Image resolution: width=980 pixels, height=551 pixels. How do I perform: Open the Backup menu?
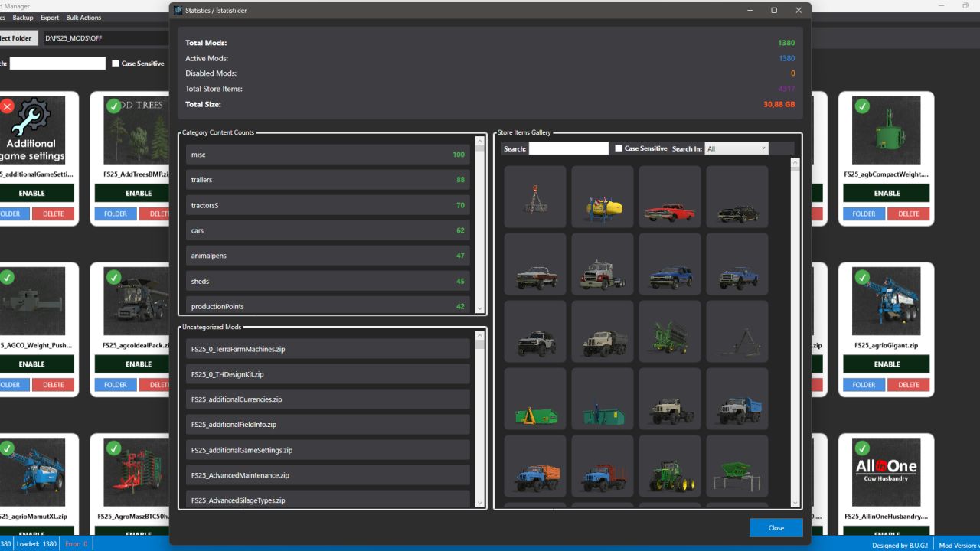(24, 17)
